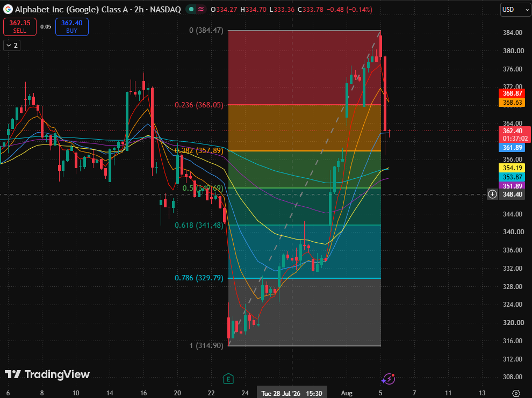Open the USD currency dropdown

[x=515, y=10]
